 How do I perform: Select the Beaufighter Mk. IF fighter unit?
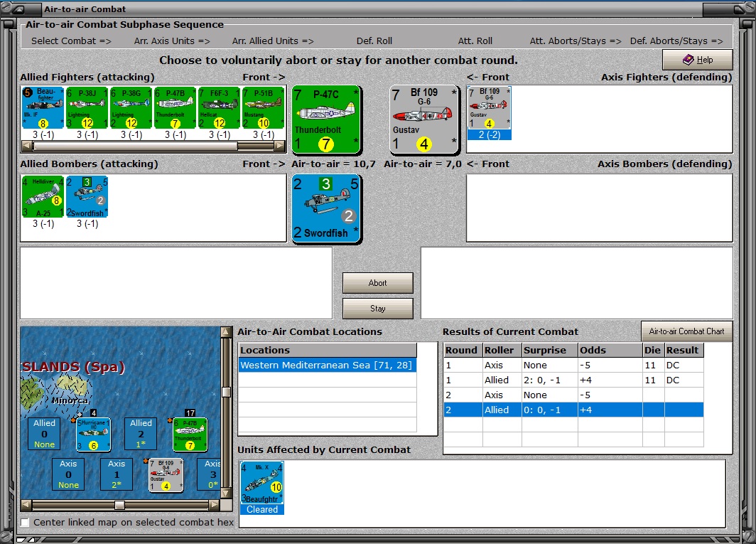(x=43, y=107)
